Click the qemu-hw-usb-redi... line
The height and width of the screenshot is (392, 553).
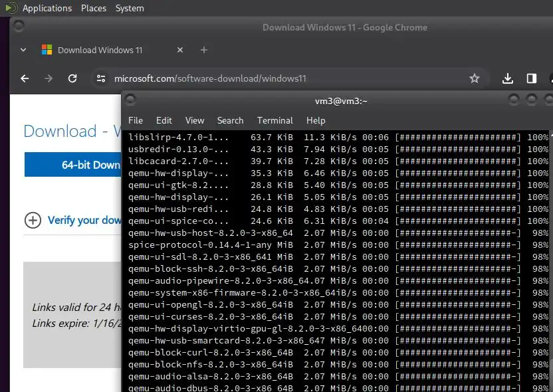[x=338, y=209]
